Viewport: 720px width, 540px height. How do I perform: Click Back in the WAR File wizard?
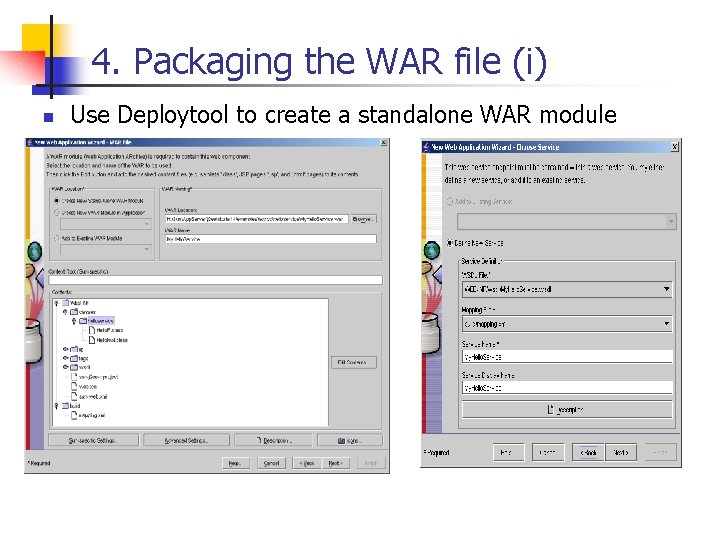coord(307,463)
